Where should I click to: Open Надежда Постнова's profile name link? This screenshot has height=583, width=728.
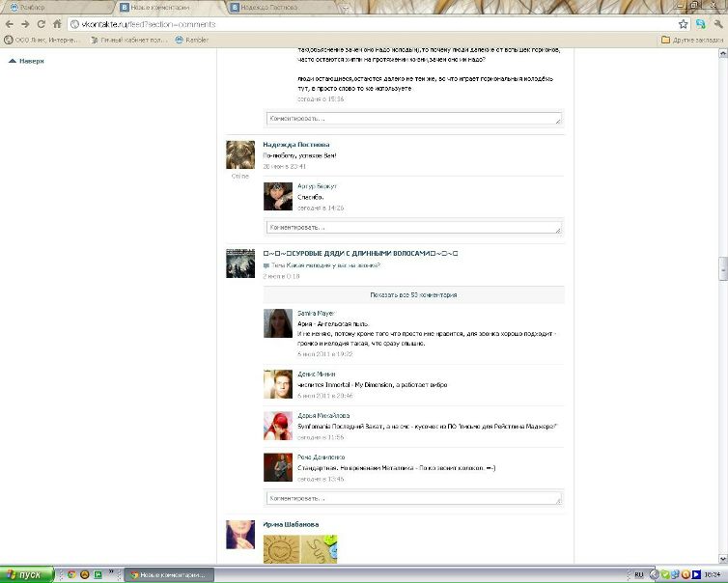[x=295, y=145]
